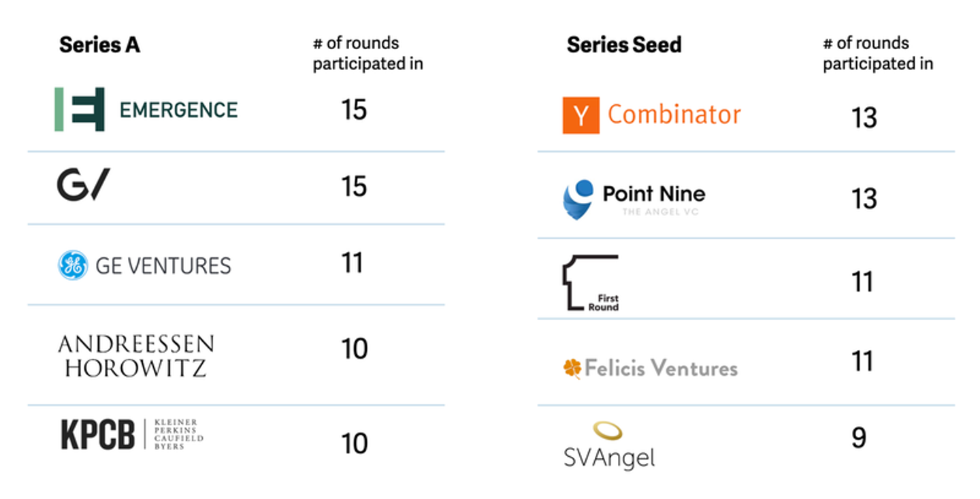The width and height of the screenshot is (980, 499).
Task: Click Emergence's round count of 15
Action: (x=354, y=109)
